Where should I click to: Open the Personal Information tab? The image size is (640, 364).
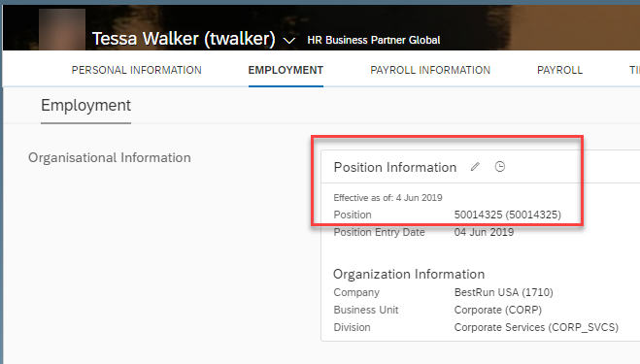(136, 70)
